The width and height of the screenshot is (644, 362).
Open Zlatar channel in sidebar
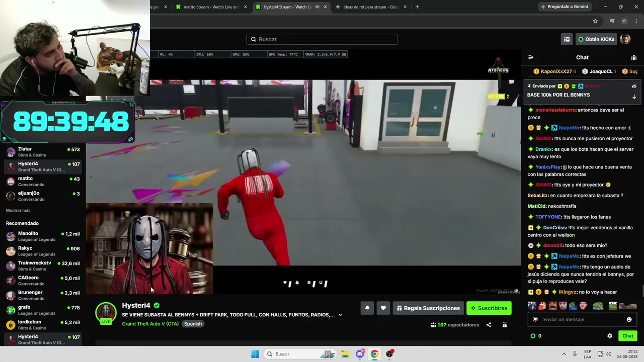click(43, 152)
